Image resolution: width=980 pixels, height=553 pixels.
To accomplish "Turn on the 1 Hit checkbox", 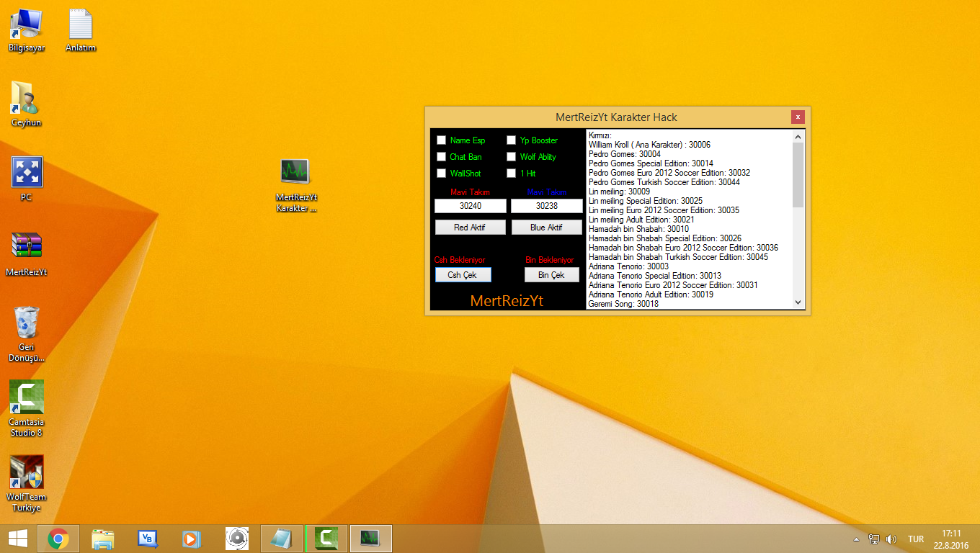I will pos(512,174).
